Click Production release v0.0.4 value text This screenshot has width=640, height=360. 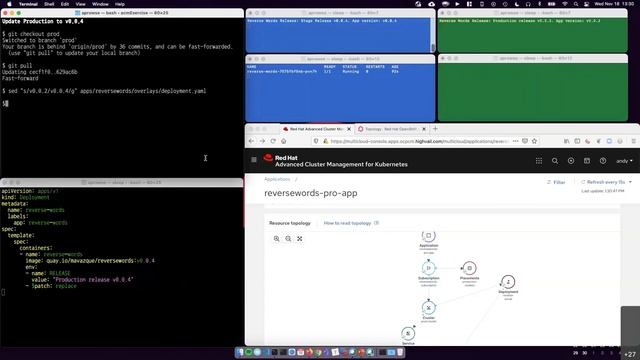tap(94, 280)
